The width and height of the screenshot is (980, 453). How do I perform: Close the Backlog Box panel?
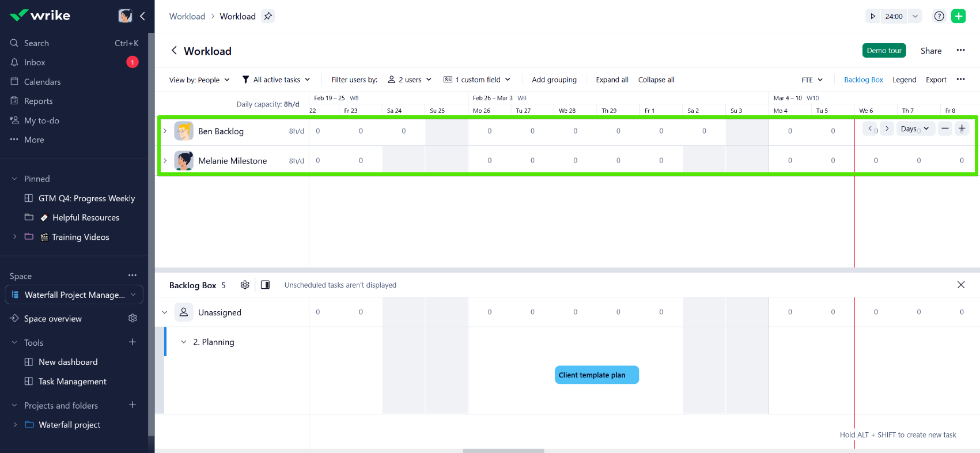pos(961,285)
